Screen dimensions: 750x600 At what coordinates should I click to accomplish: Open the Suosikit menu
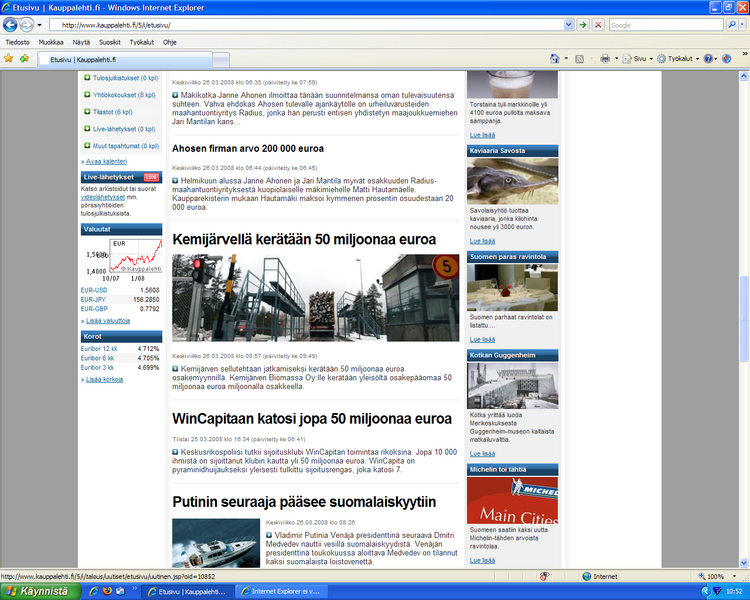coord(110,42)
